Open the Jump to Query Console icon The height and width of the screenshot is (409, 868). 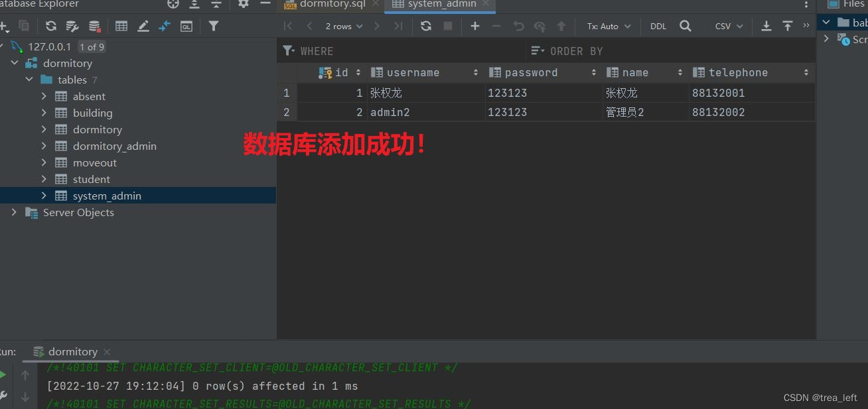pyautogui.click(x=186, y=26)
